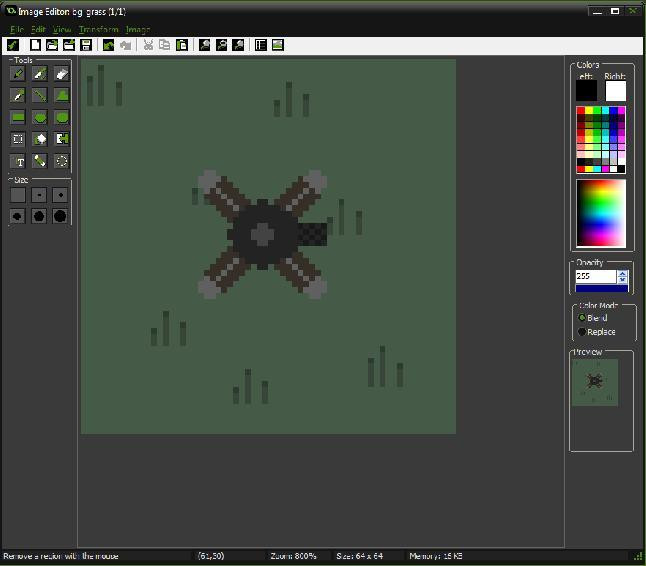Image resolution: width=646 pixels, height=566 pixels.
Task: Select the dashed Region Selection tool
Action: click(18, 139)
